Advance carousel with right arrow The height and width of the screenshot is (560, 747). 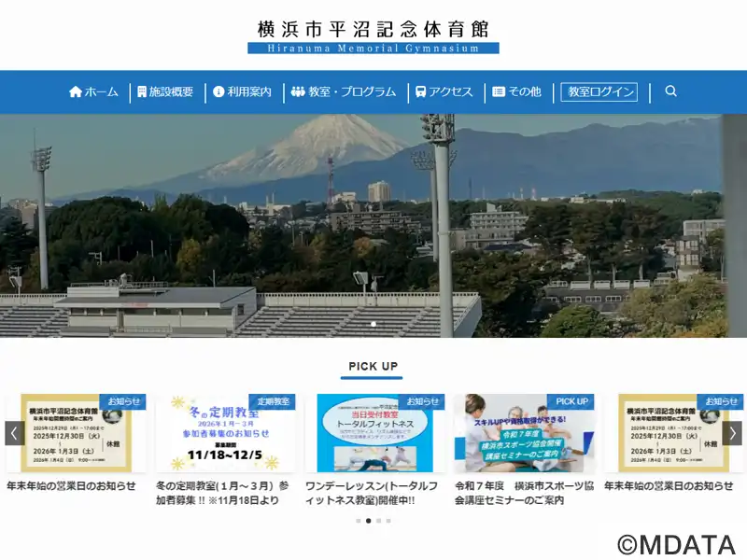(732, 433)
